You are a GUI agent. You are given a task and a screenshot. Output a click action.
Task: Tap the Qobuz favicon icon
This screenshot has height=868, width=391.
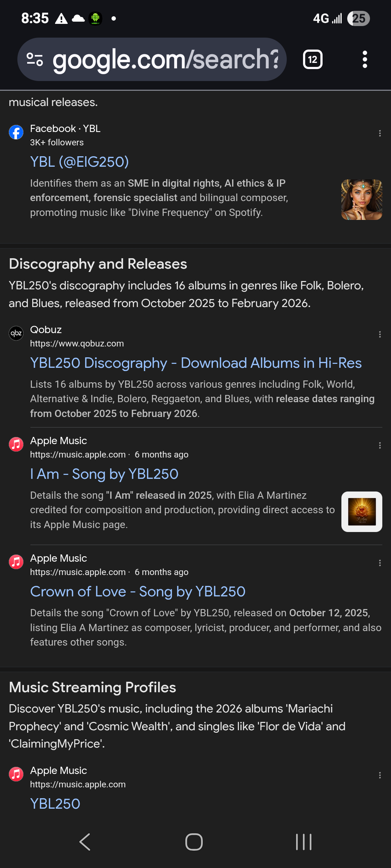[16, 333]
